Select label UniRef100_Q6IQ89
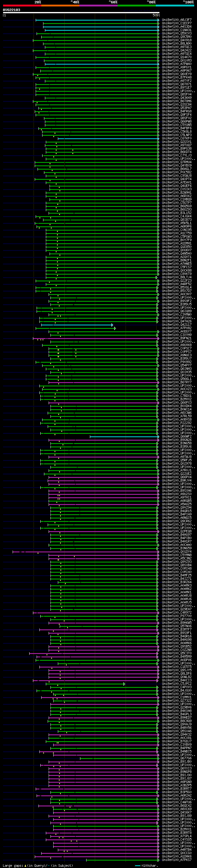This screenshot has height=868, width=197. click(x=177, y=311)
